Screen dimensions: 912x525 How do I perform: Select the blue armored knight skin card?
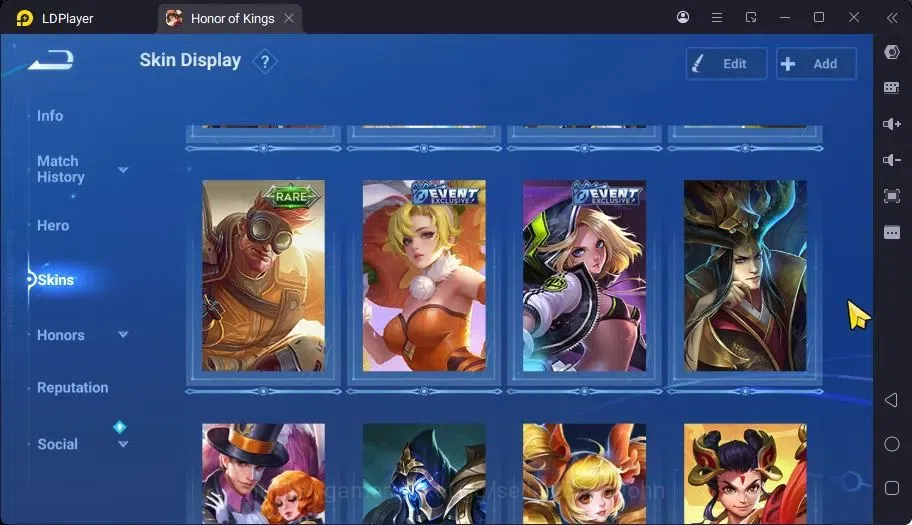pos(424,474)
